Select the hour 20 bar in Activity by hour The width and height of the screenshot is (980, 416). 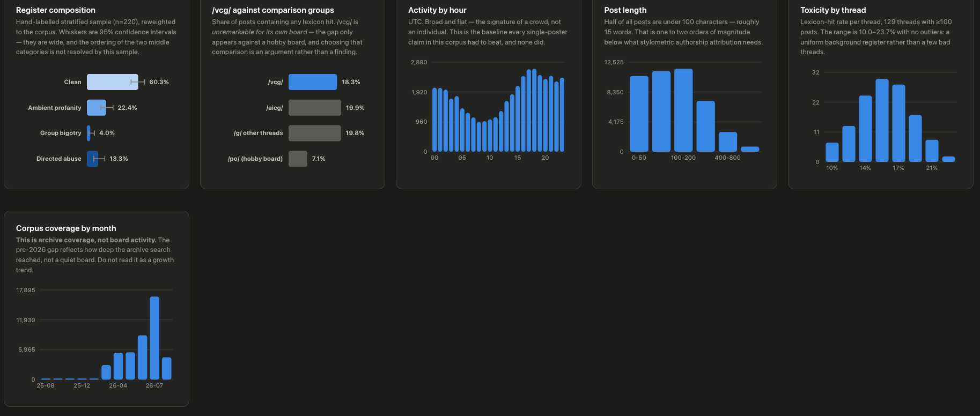(546, 115)
